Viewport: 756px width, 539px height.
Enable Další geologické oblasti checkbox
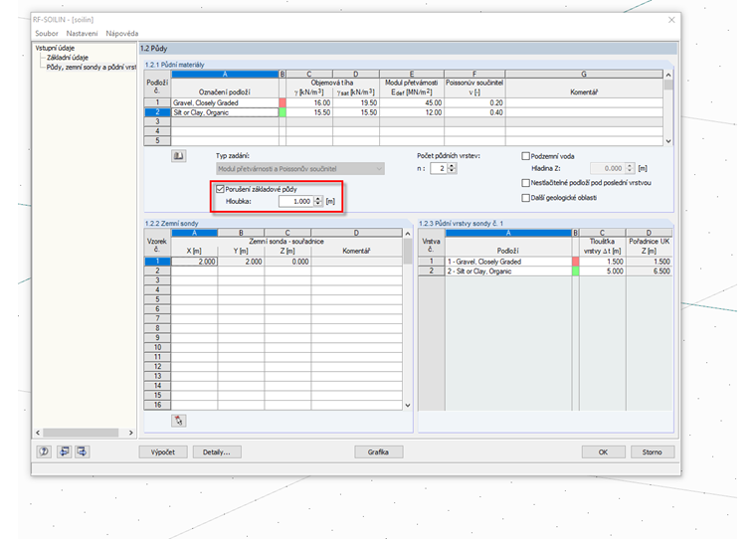pyautogui.click(x=526, y=198)
